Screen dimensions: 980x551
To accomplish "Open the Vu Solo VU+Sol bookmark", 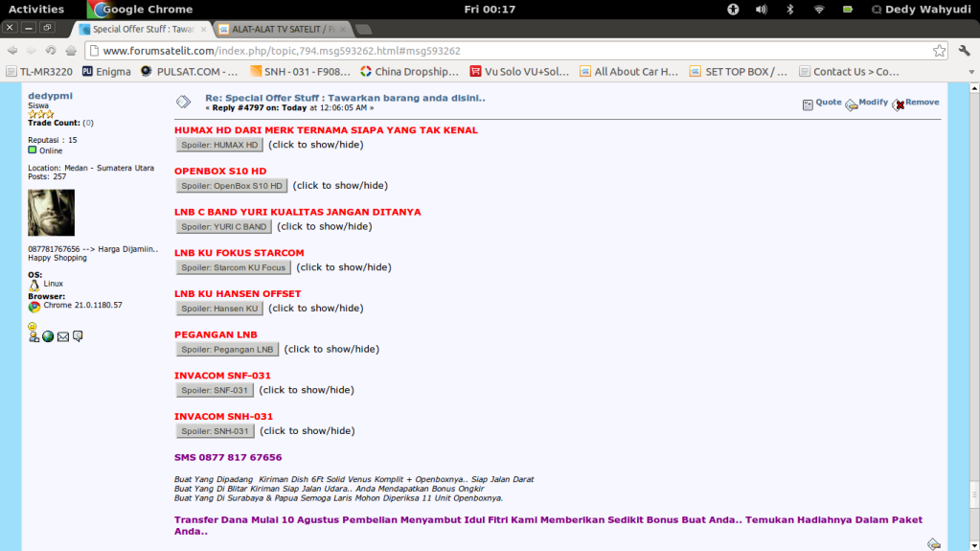I will click(x=519, y=72).
